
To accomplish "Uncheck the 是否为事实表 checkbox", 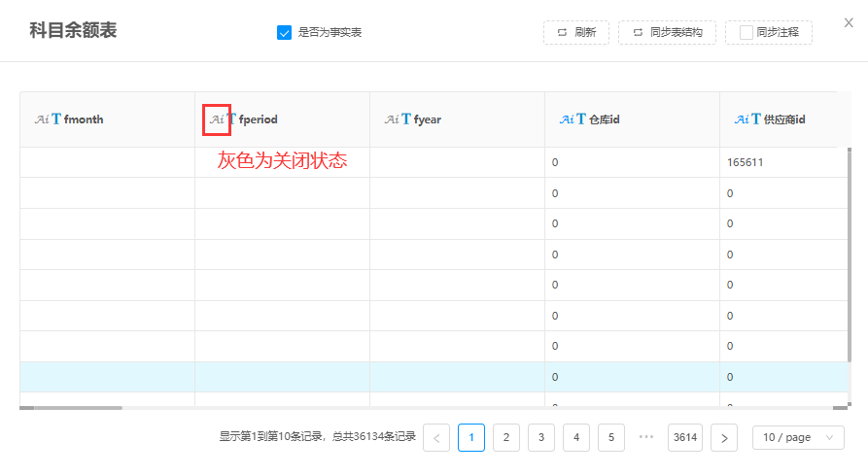I will pos(285,32).
